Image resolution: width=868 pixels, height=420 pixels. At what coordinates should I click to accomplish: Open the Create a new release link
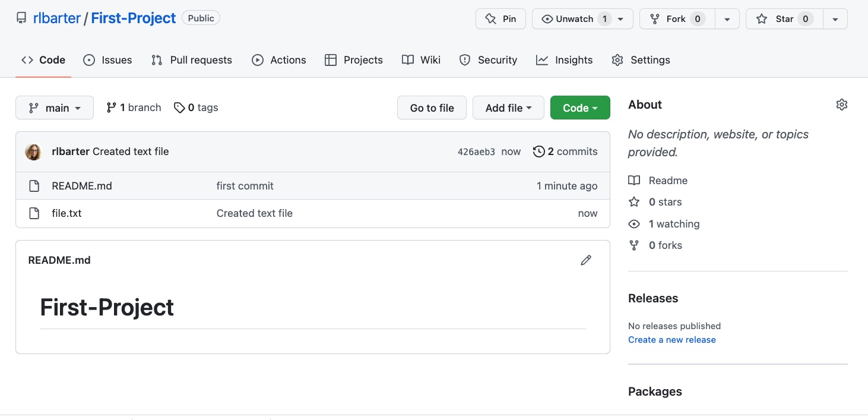coord(671,339)
